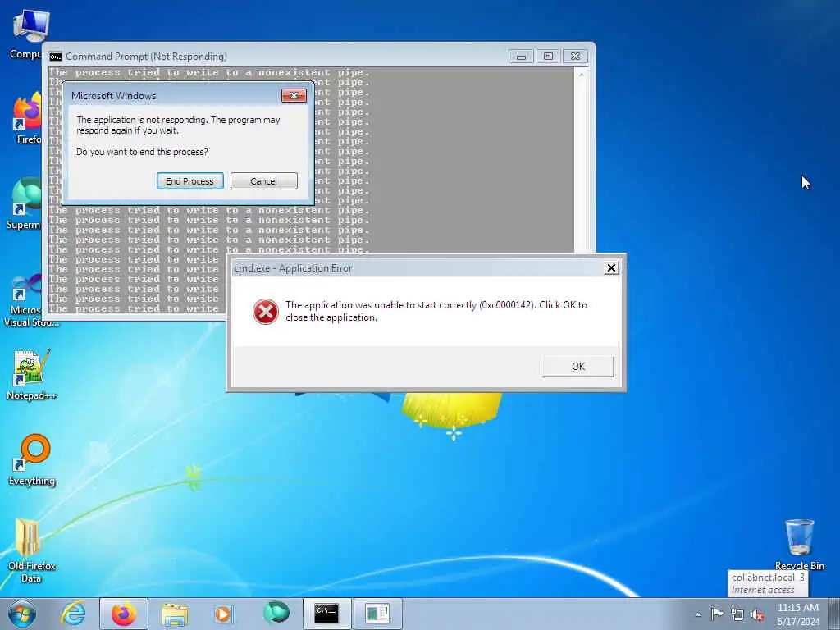The height and width of the screenshot is (630, 840).
Task: Open Windows Explorer from the taskbar
Action: point(175,614)
